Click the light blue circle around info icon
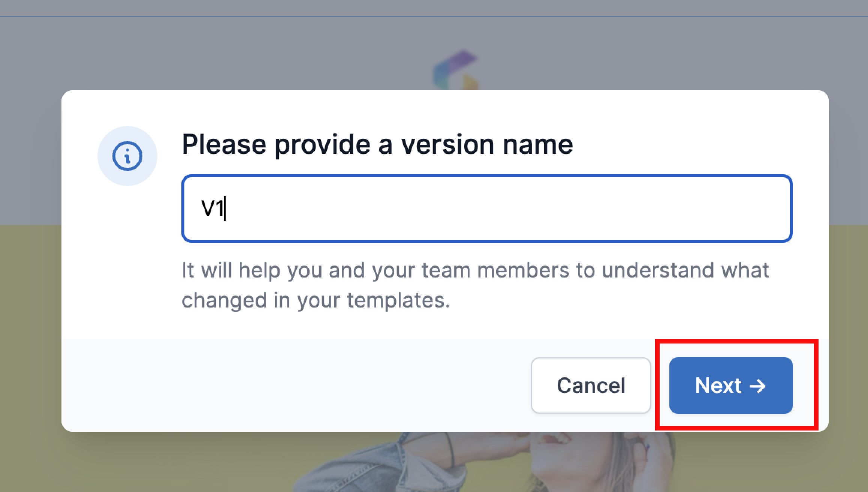The image size is (868, 492). [x=127, y=156]
